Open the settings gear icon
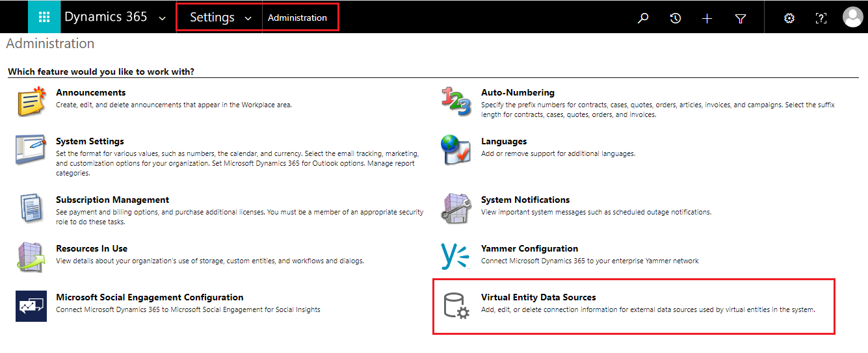 pos(789,18)
